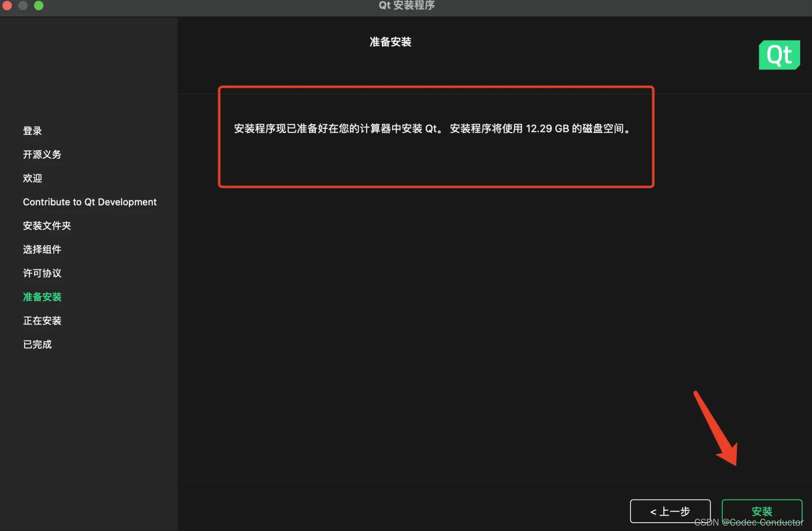Select the 许可协议 step in sidebar
This screenshot has width=812, height=531.
(x=42, y=273)
